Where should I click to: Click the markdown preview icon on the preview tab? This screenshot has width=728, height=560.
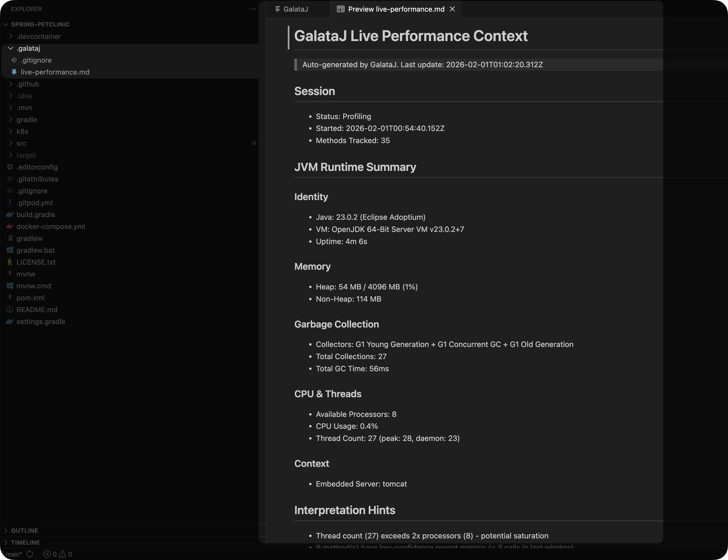(x=340, y=9)
